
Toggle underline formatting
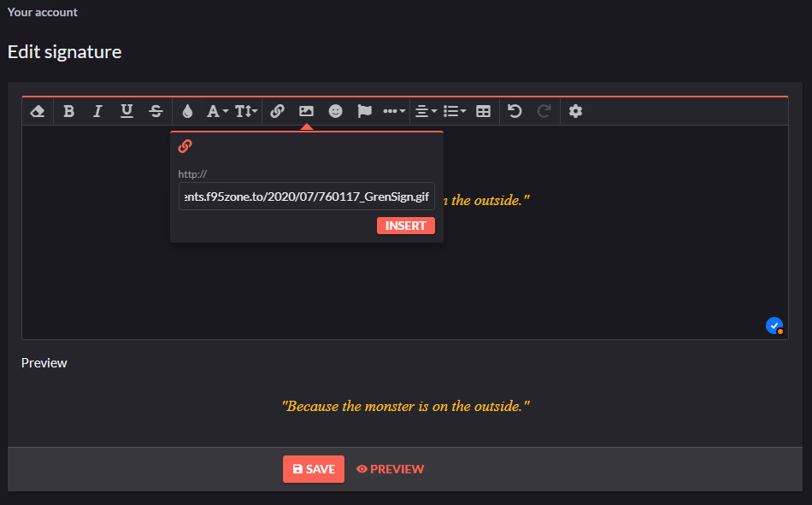tap(127, 111)
